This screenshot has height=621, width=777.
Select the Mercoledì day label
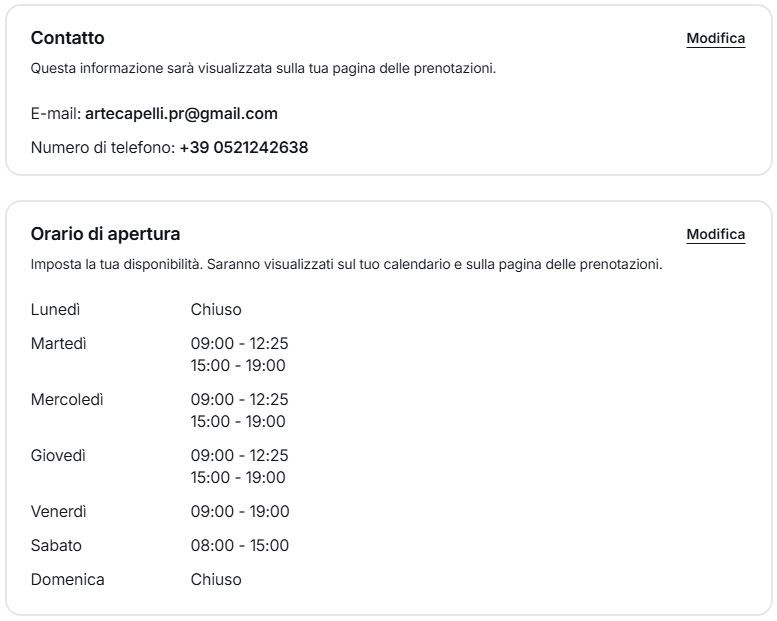pyautogui.click(x=67, y=400)
